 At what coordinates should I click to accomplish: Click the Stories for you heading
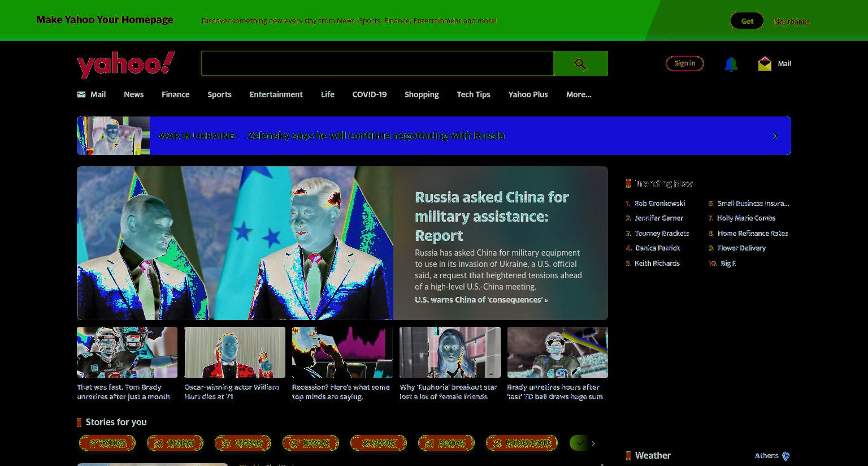pyautogui.click(x=116, y=422)
